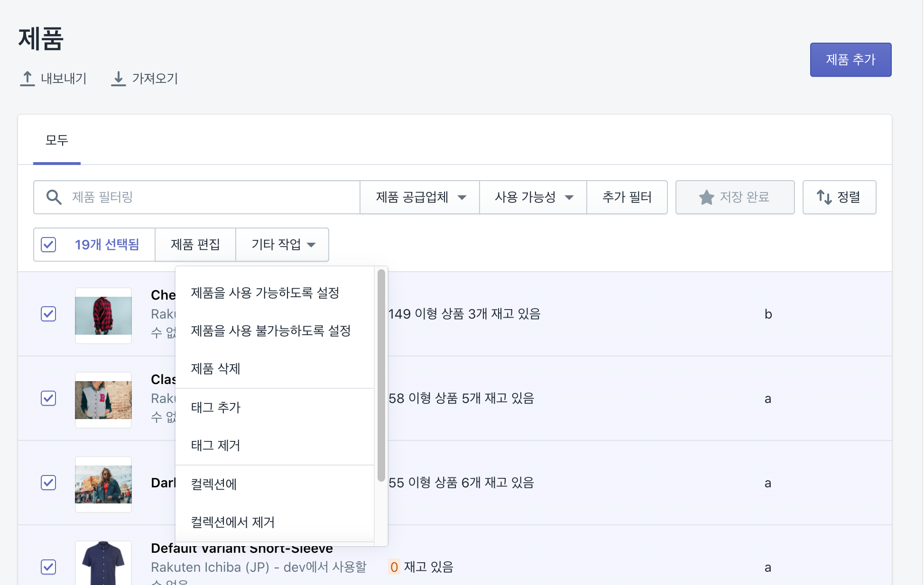924x585 pixels.
Task: Click the export (내보내기) upload icon
Action: 28,79
